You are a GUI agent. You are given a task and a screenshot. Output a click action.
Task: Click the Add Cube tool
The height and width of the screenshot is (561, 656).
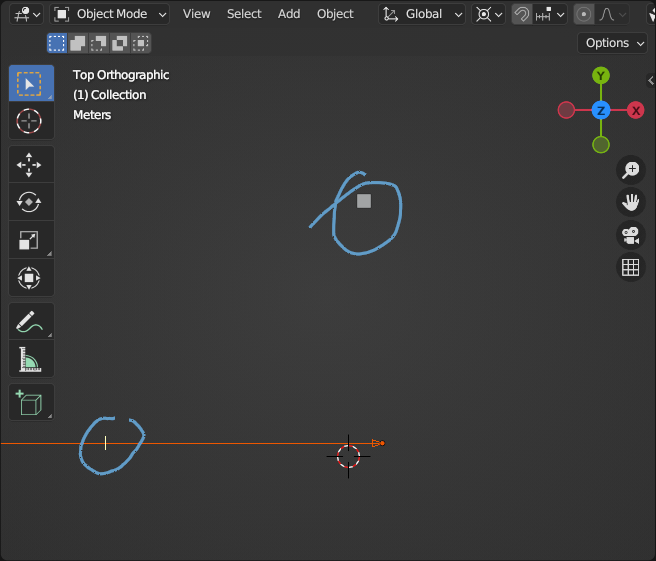click(x=30, y=402)
